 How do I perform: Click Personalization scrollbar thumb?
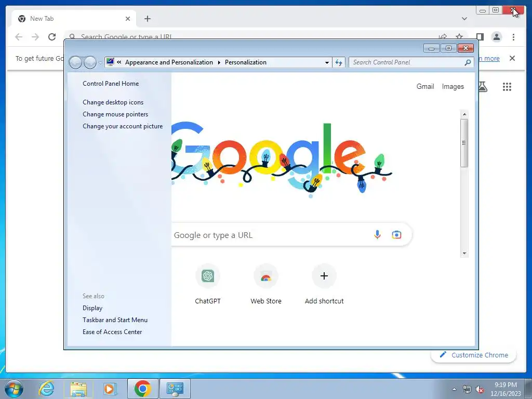coord(464,143)
